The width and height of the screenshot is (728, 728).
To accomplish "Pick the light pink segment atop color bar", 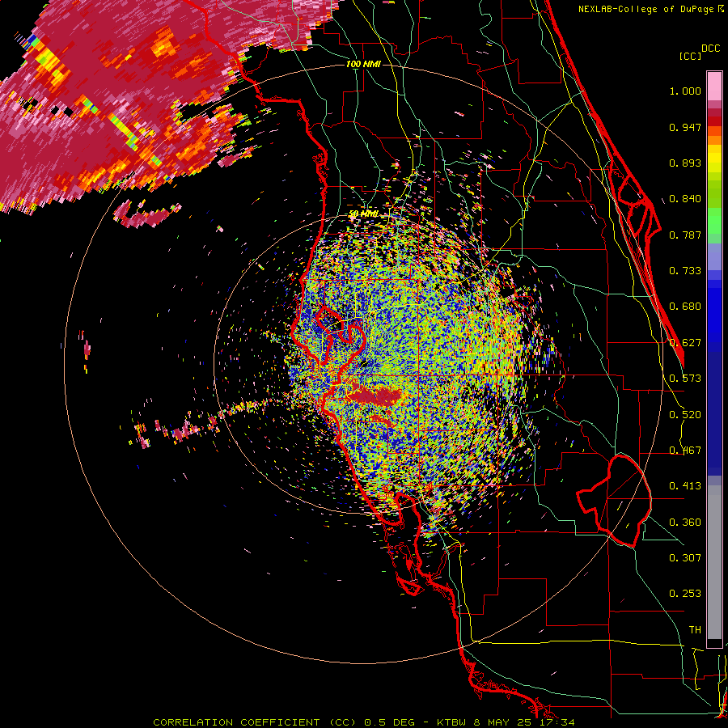I will [714, 87].
